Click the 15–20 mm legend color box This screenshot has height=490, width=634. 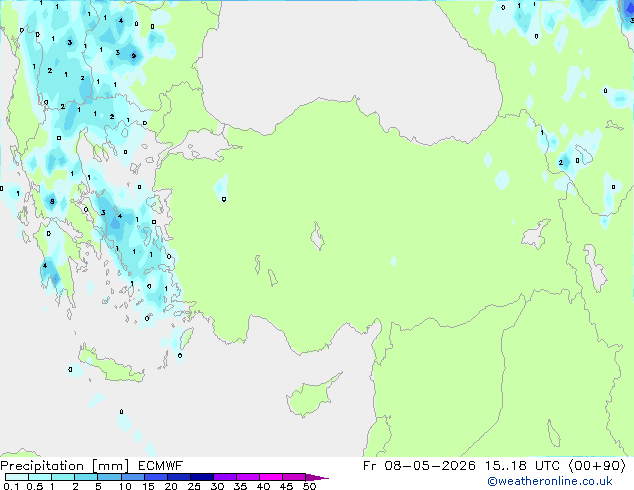[155, 477]
